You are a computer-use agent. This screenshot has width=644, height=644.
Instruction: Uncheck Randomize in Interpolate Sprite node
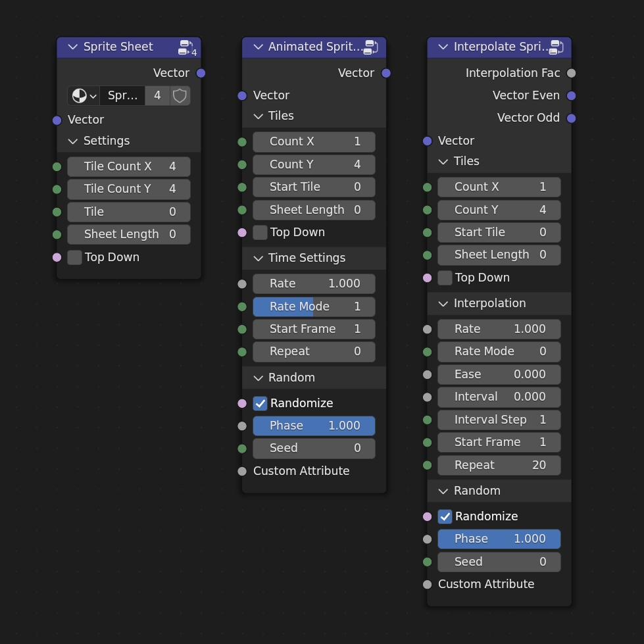point(445,516)
